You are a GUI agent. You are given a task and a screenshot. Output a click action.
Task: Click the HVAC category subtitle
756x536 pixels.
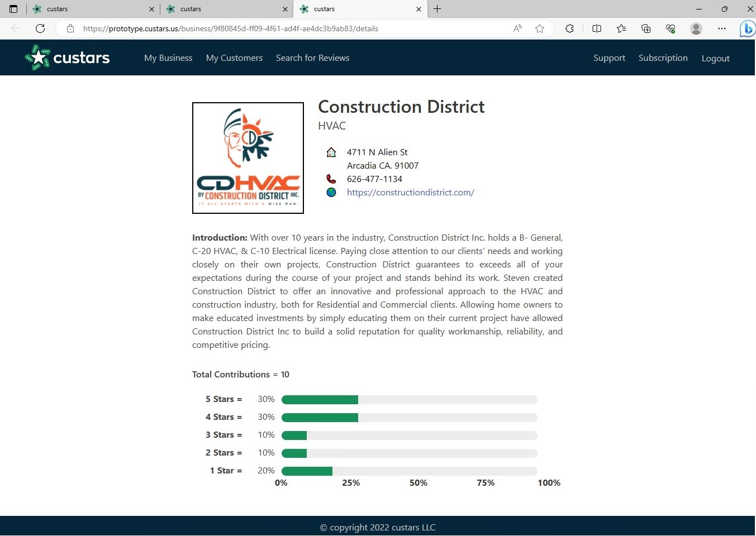coord(332,126)
